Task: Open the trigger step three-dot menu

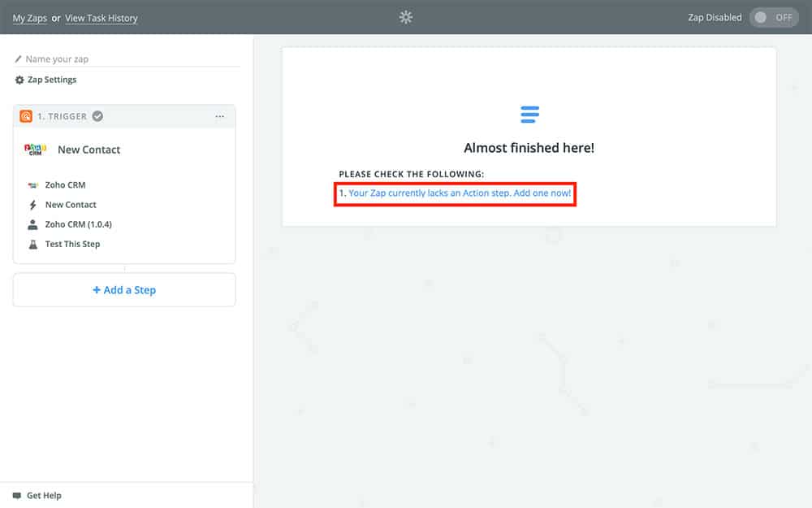Action: (219, 116)
